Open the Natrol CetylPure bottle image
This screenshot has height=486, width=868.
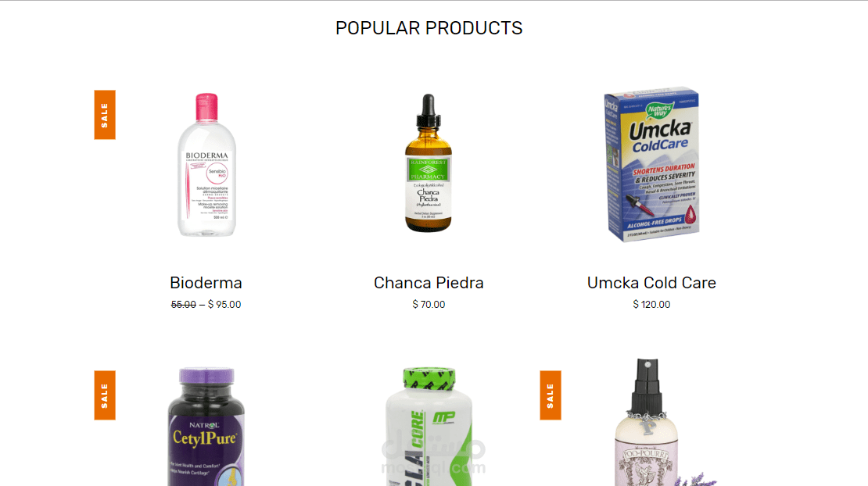tap(206, 427)
